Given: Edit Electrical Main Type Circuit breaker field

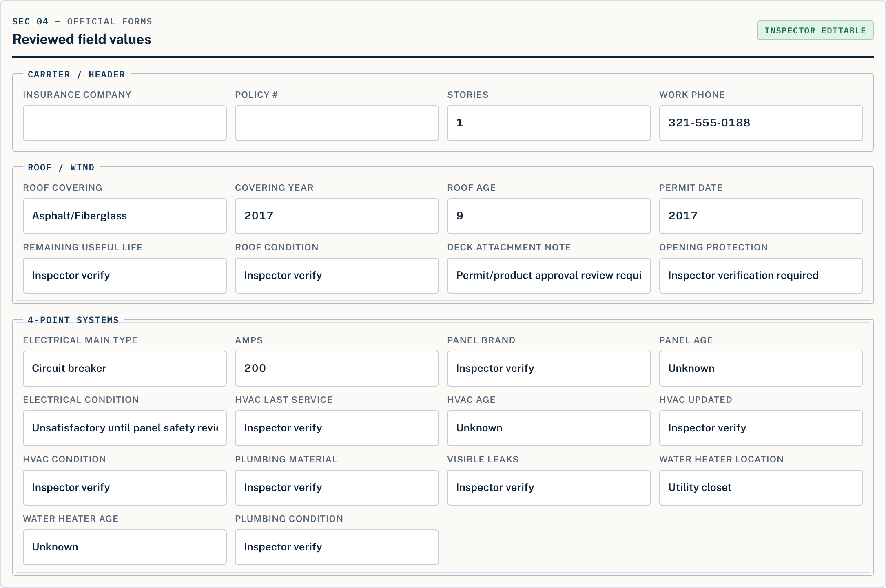Looking at the screenshot, I should tap(125, 369).
